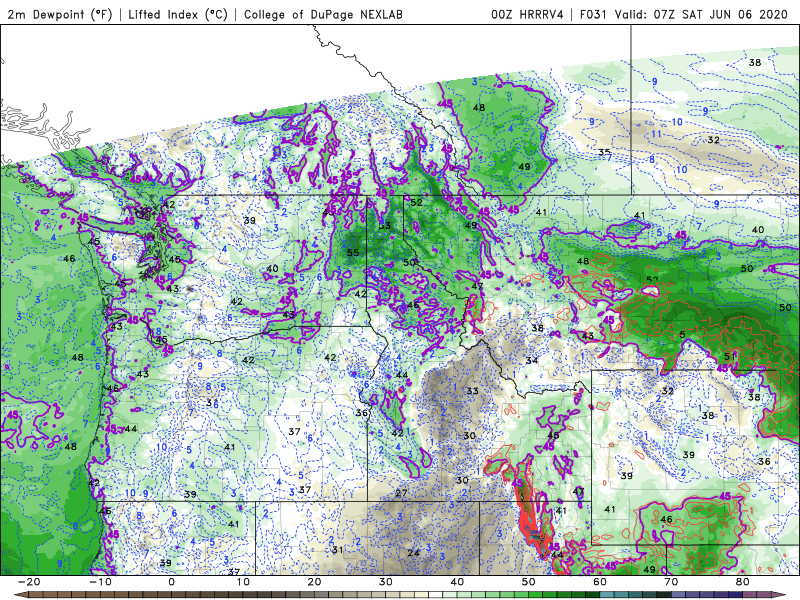Screen dimensions: 800x600
Task: Click the blue lifted index label 11
Action: (656, 134)
